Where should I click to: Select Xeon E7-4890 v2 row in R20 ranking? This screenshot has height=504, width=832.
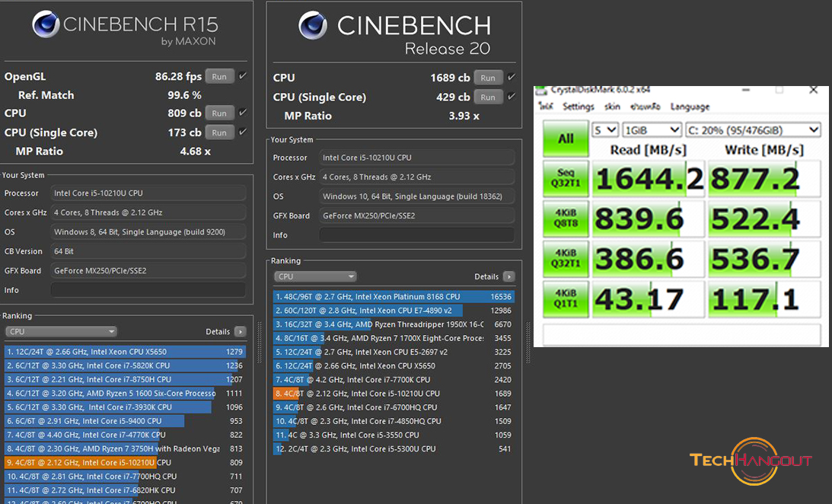[x=394, y=311]
